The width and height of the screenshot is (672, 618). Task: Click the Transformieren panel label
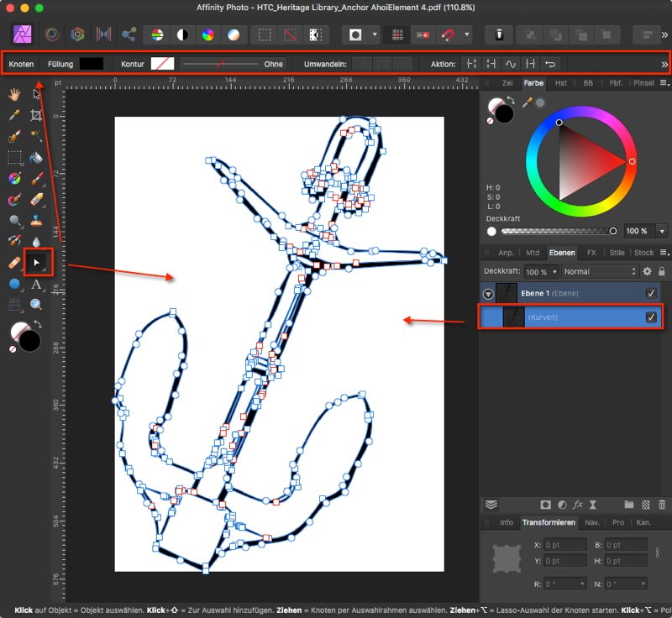click(547, 521)
